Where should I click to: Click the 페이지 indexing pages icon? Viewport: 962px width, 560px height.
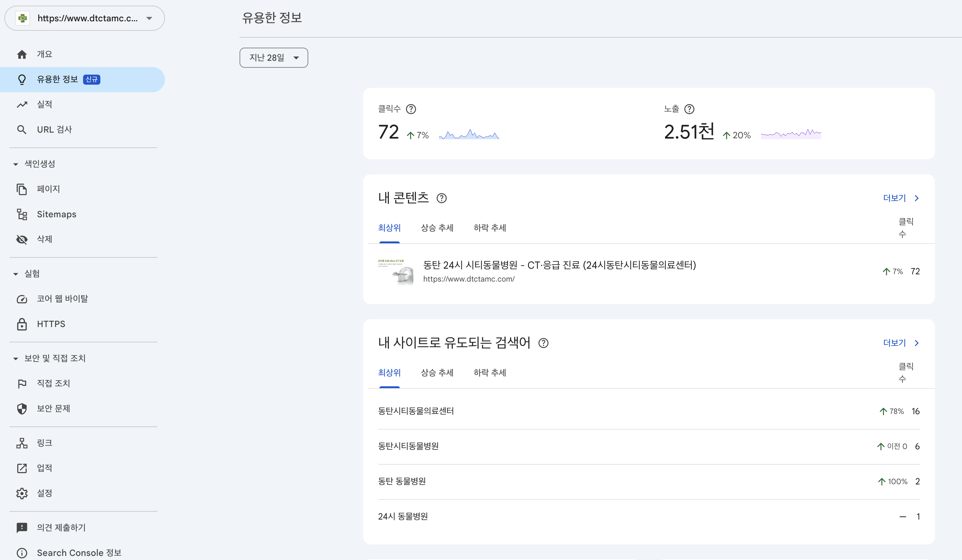[x=22, y=189]
